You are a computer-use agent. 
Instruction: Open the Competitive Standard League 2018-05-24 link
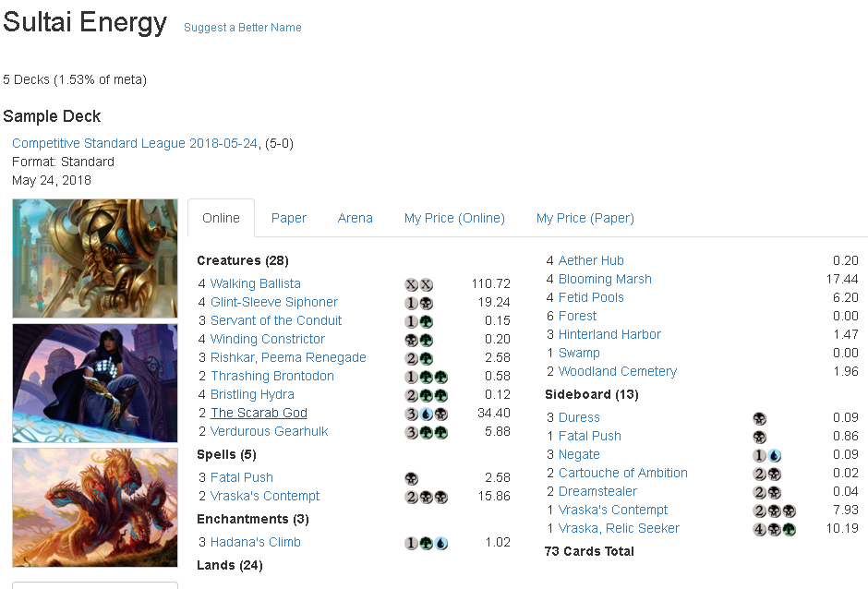tap(135, 143)
